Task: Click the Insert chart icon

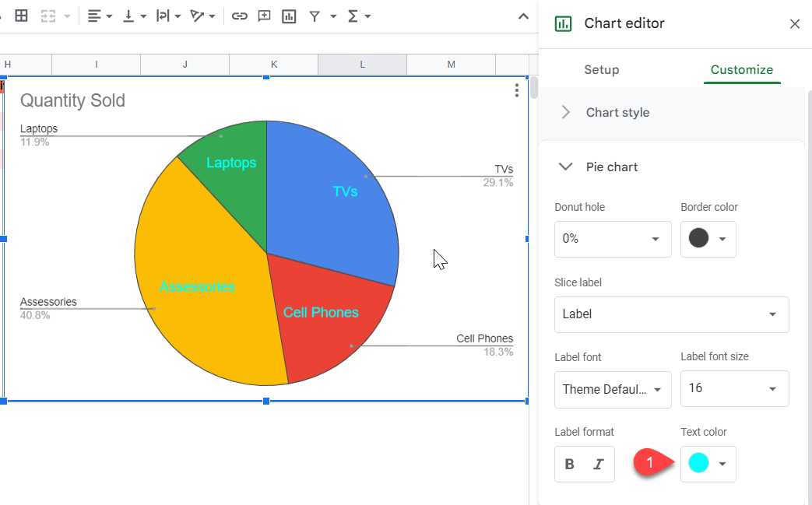Action: point(289,16)
